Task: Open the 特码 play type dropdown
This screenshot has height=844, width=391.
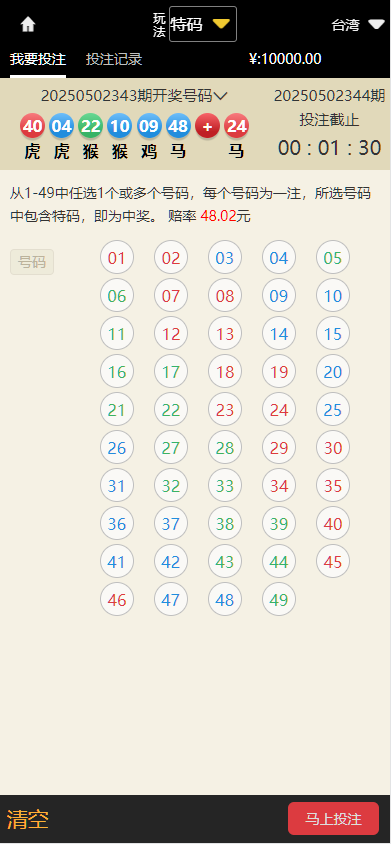Action: [x=203, y=24]
